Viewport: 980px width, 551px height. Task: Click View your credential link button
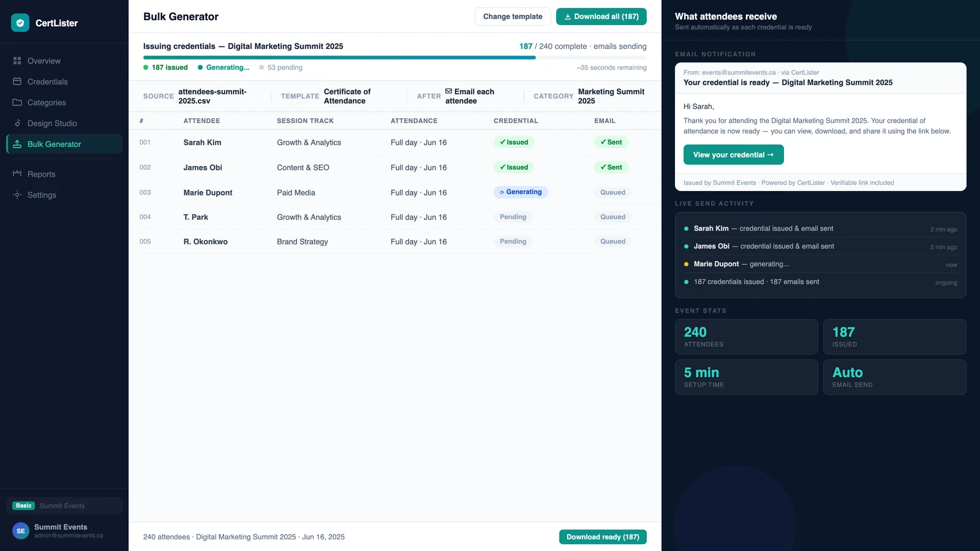click(733, 155)
